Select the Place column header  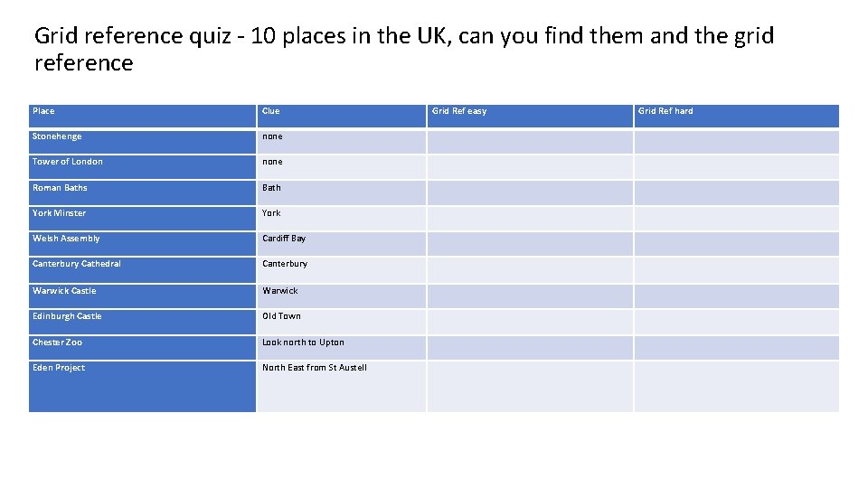coord(43,111)
